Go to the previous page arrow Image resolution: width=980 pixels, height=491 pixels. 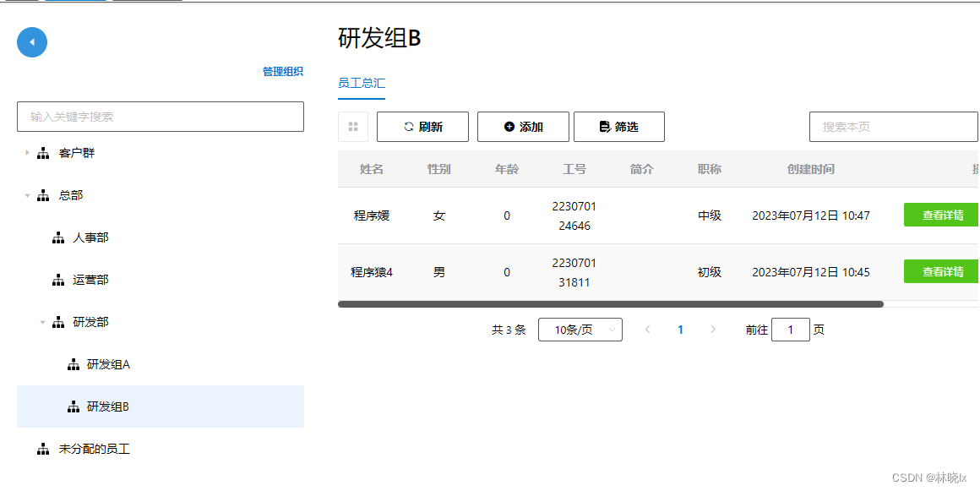(x=648, y=330)
